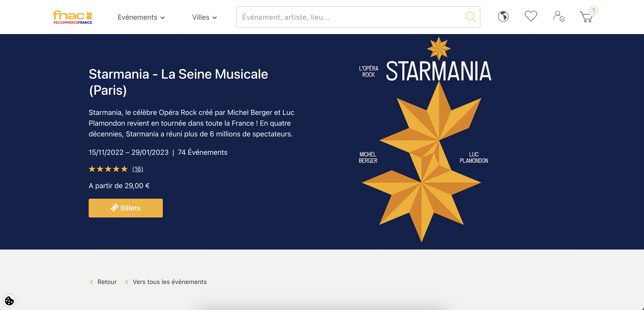
Task: Click the chevron next to Villes
Action: point(215,18)
